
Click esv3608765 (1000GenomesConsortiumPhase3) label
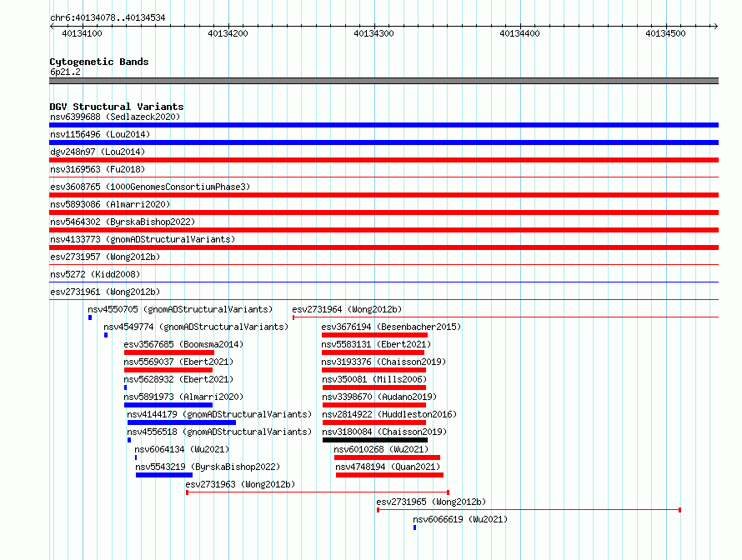click(150, 187)
